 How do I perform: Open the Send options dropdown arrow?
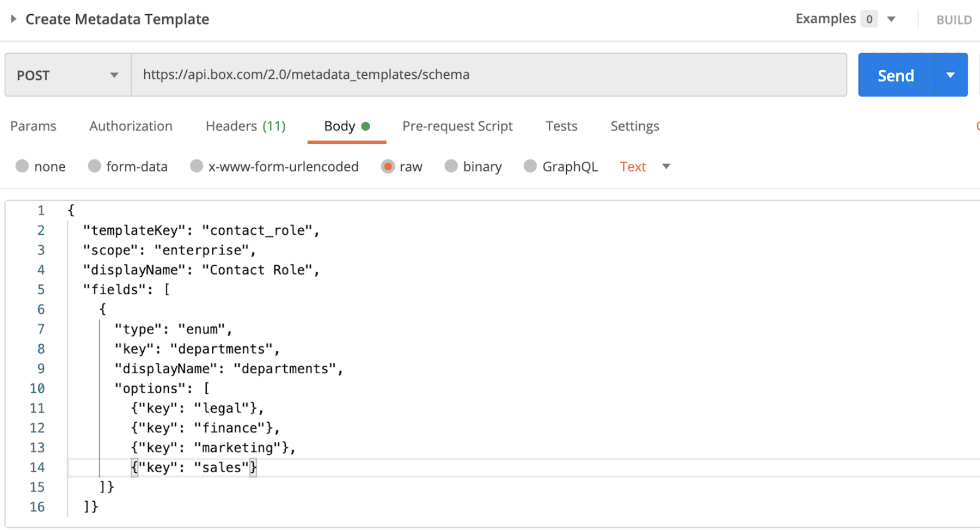pos(951,75)
